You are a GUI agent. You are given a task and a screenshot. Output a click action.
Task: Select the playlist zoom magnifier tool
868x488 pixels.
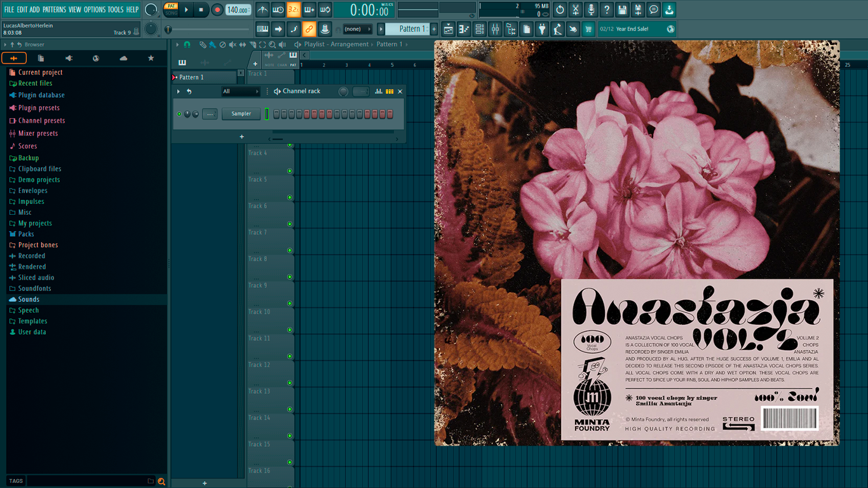pyautogui.click(x=272, y=44)
